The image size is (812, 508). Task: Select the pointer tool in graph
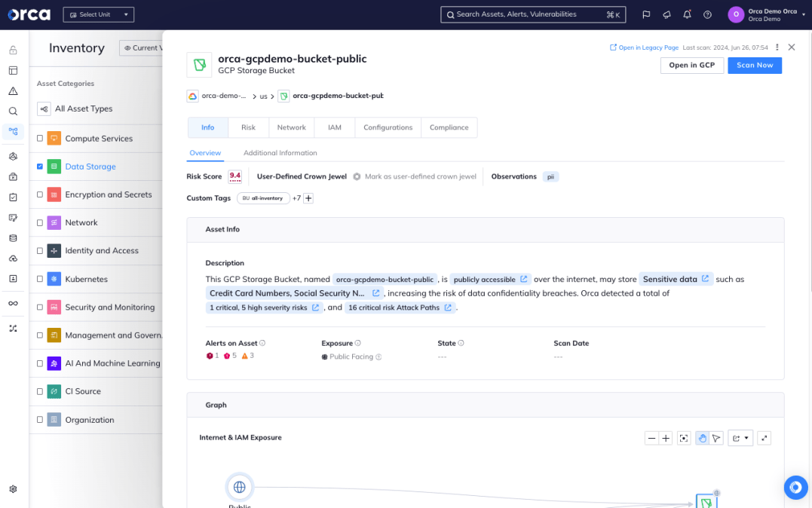[x=716, y=438]
